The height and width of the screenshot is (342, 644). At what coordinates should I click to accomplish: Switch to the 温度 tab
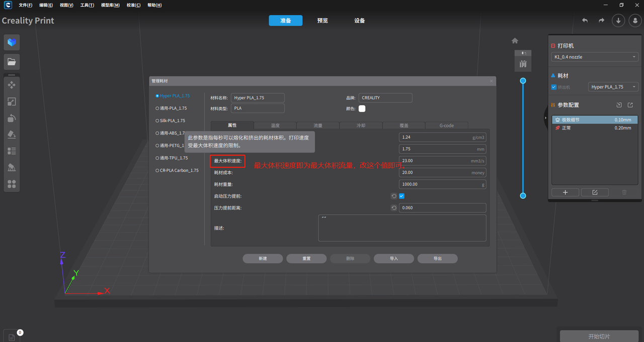(275, 125)
